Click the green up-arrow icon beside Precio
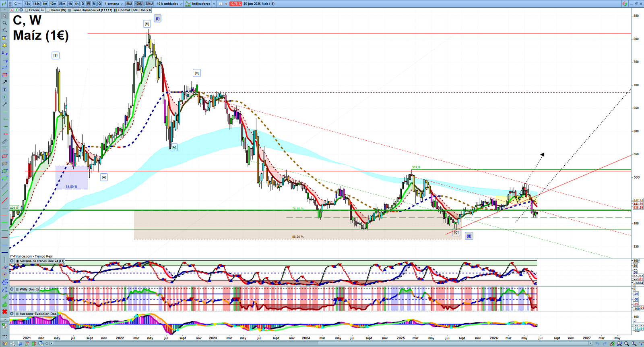 point(16,10)
